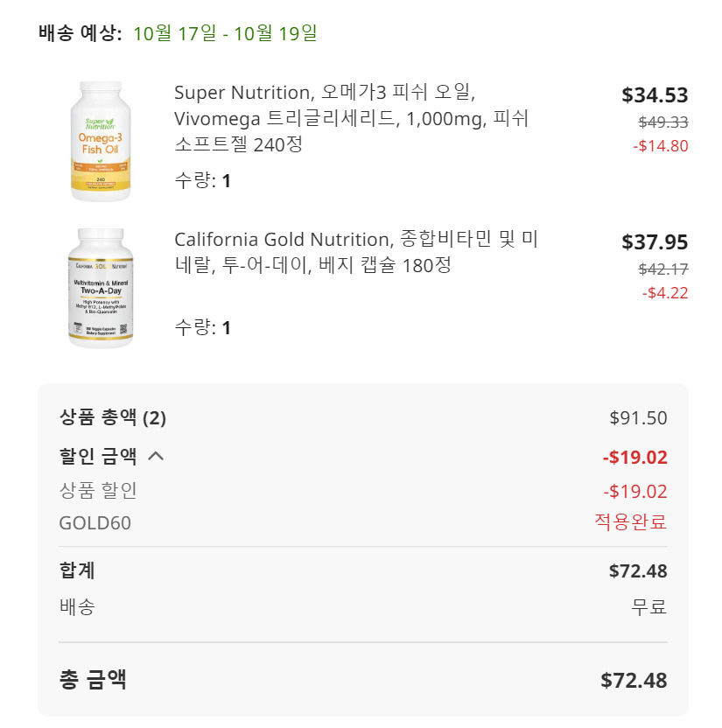The image size is (722, 728).
Task: Click the struck-through $42.17 original price
Action: pyautogui.click(x=662, y=269)
